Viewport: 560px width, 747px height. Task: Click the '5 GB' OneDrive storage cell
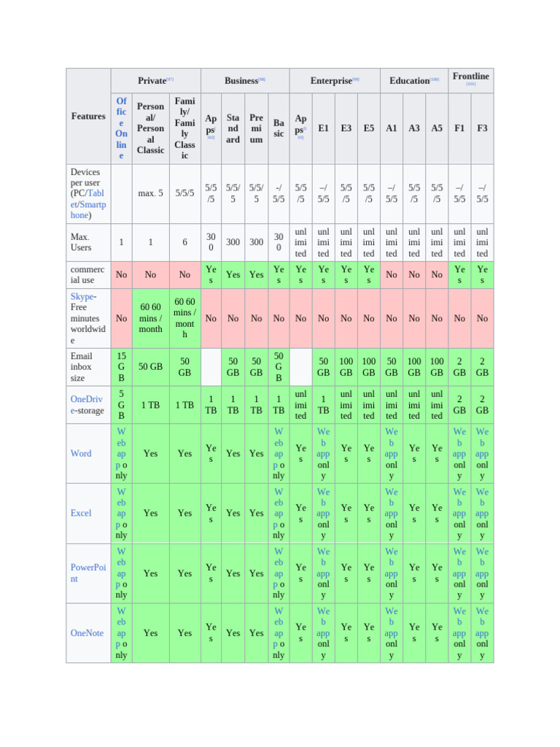[x=122, y=404]
